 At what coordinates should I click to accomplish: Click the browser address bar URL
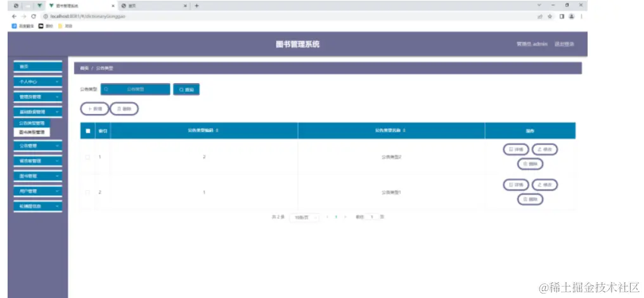(87, 16)
